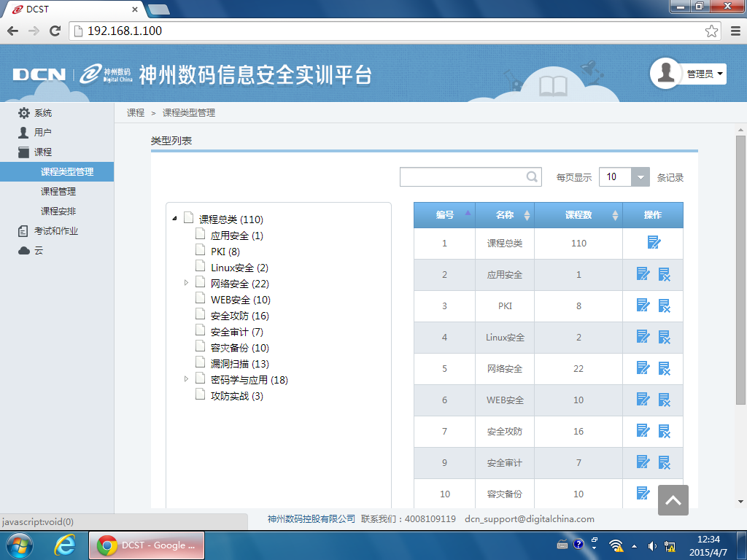Image resolution: width=747 pixels, height=560 pixels.
Task: Click the scroll-to-top arrow button
Action: (x=673, y=500)
